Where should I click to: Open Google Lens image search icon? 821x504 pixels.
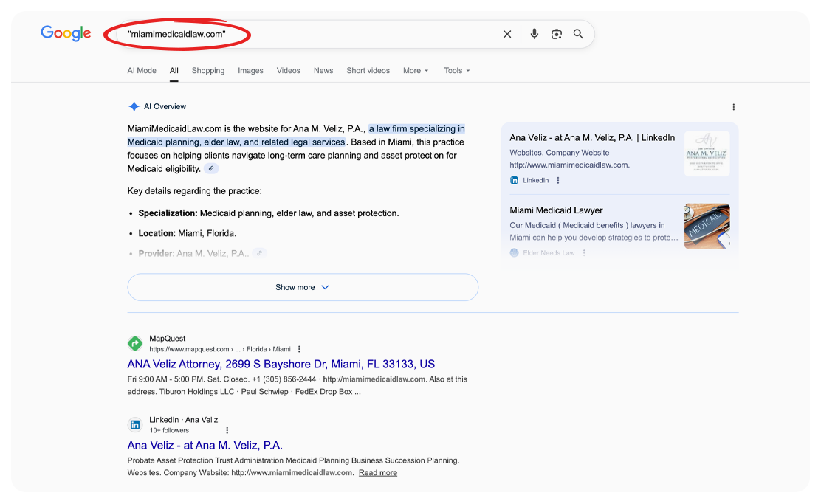tap(557, 34)
